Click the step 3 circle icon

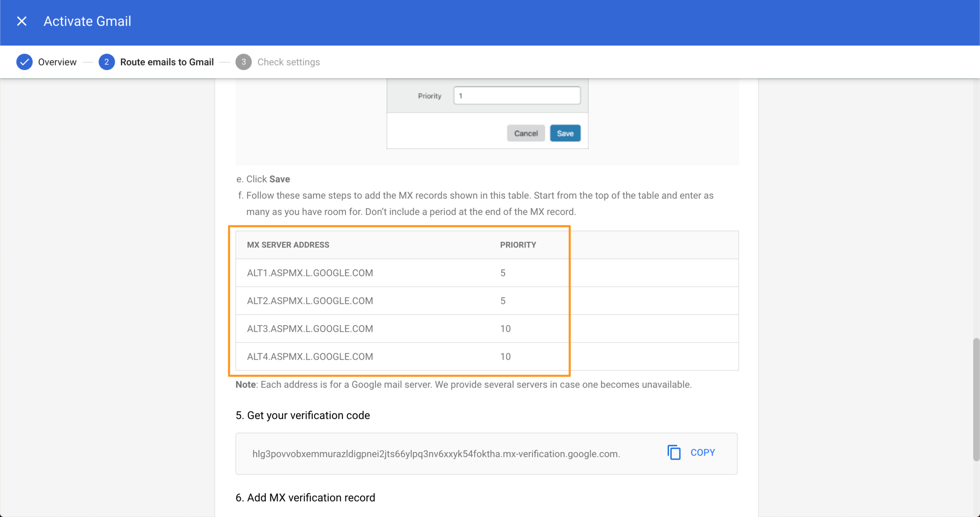click(243, 62)
